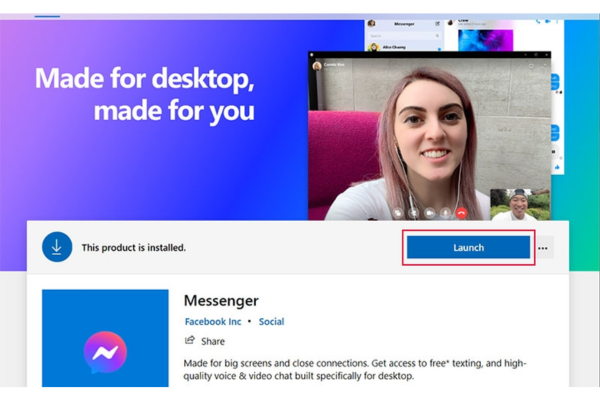Click the Share arrow icon
Image resolution: width=600 pixels, height=400 pixels.
pos(190,340)
